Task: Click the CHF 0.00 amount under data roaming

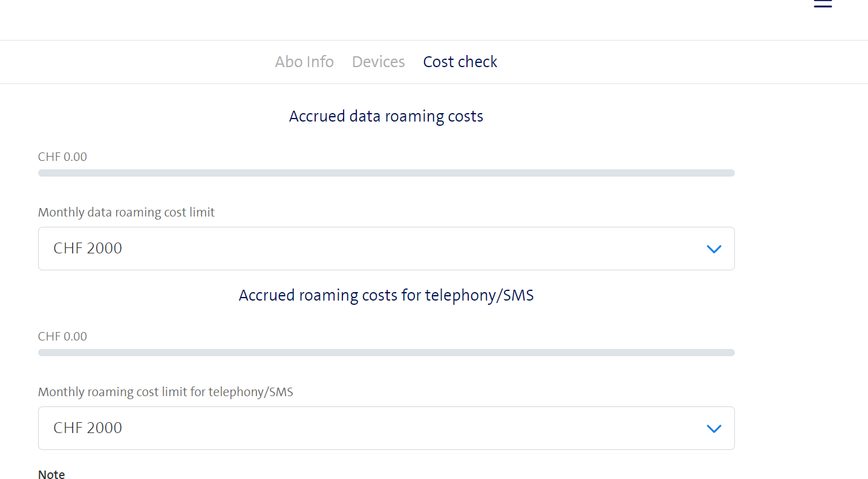Action: tap(62, 157)
